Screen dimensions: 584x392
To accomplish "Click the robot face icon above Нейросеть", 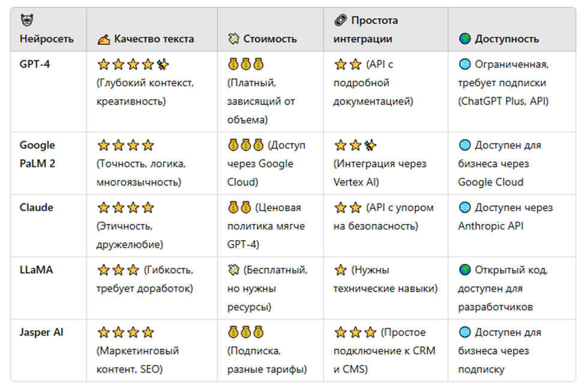I will pos(27,21).
